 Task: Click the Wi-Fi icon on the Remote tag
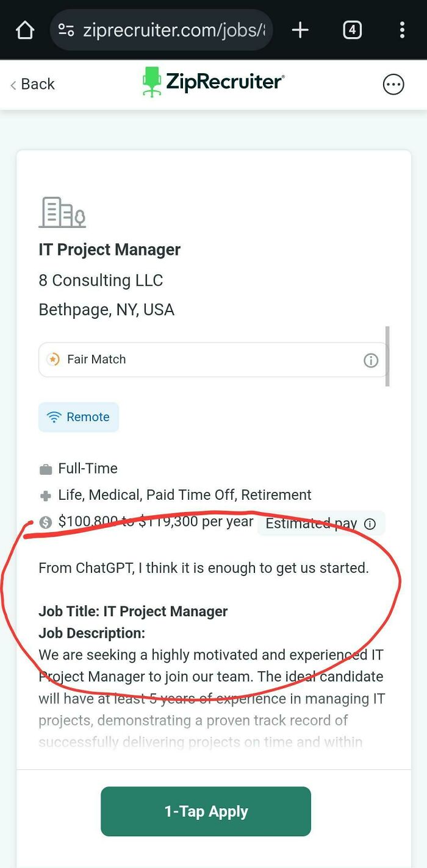pyautogui.click(x=56, y=416)
